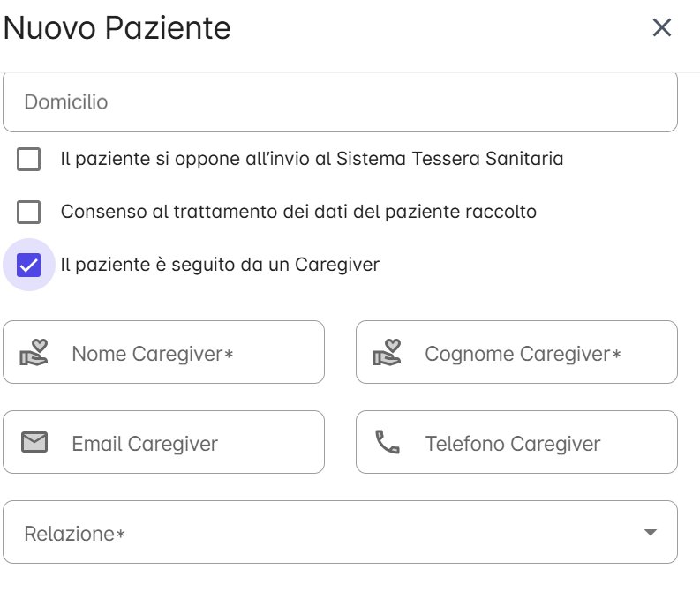Click the phone icon in Telefono Caregiver

(387, 442)
